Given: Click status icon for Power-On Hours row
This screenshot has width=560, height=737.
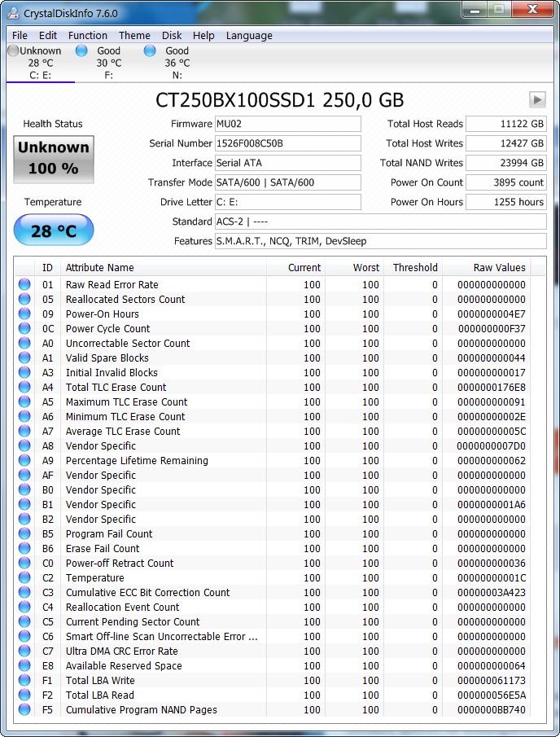Looking at the screenshot, I should tap(24, 314).
